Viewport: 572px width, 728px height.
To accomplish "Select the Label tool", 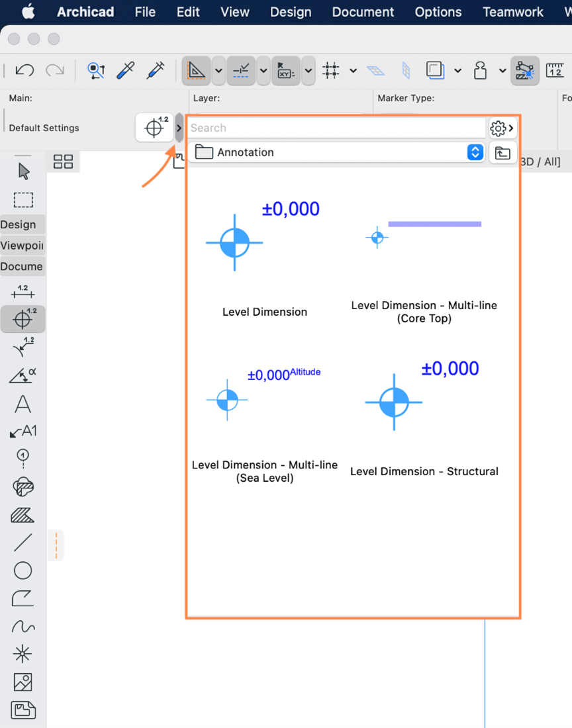I will click(x=23, y=431).
